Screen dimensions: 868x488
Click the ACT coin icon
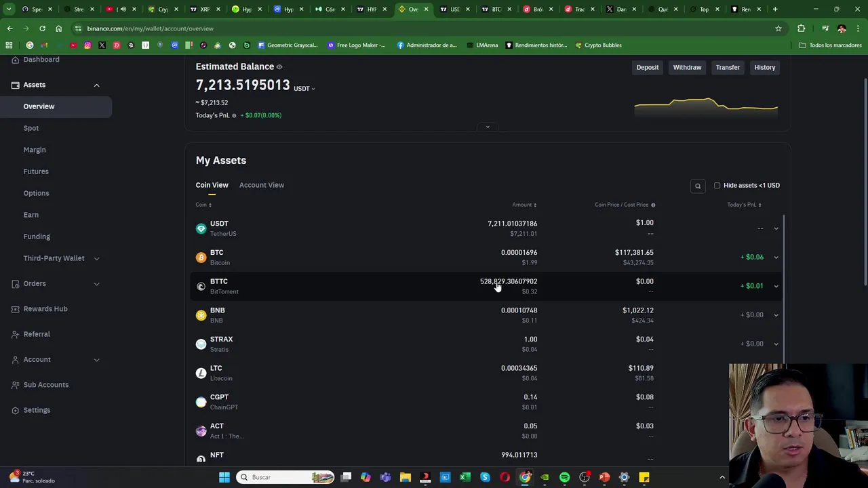click(201, 431)
